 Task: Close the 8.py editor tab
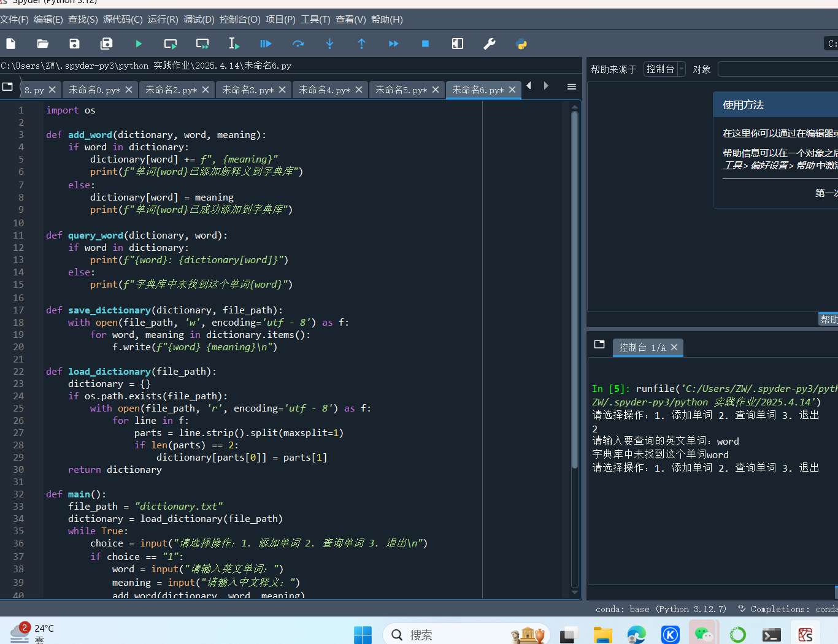click(x=52, y=90)
